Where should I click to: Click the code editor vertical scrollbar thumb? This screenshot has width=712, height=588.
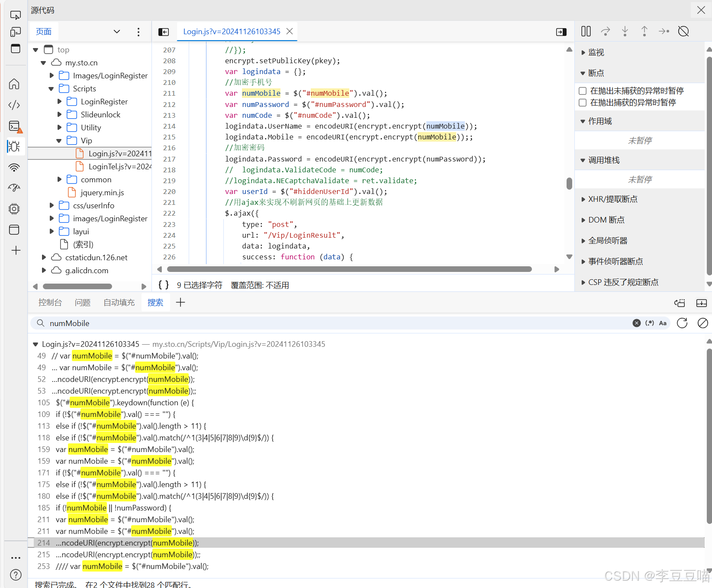click(569, 184)
